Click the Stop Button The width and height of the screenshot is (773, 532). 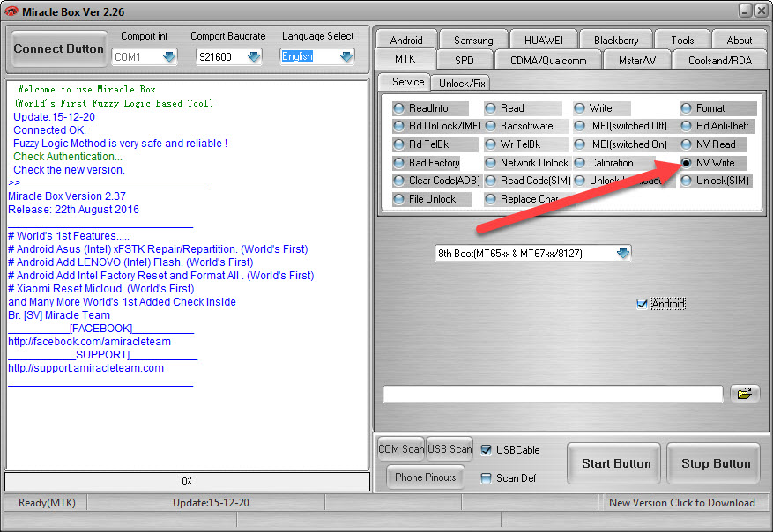(714, 463)
